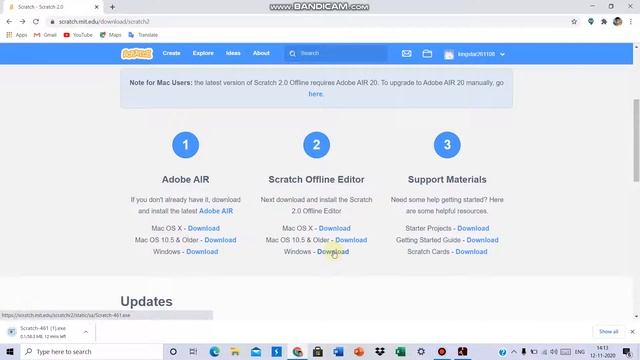
Task: Open the YouTube bookmark
Action: [78, 35]
